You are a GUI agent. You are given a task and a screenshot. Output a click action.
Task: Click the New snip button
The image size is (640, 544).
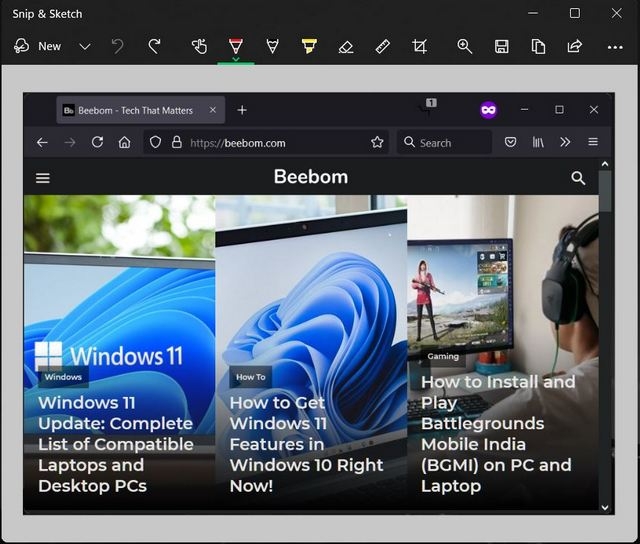coord(38,46)
